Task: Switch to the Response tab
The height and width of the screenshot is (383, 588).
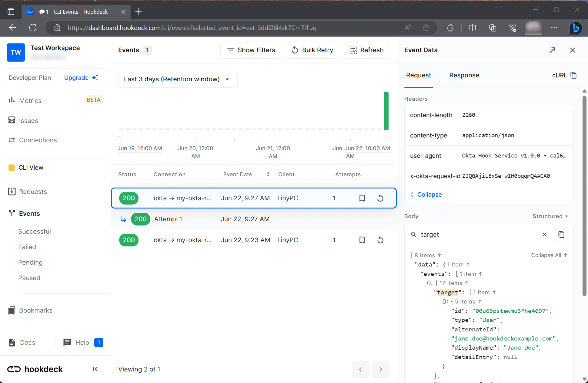Action: coord(464,75)
